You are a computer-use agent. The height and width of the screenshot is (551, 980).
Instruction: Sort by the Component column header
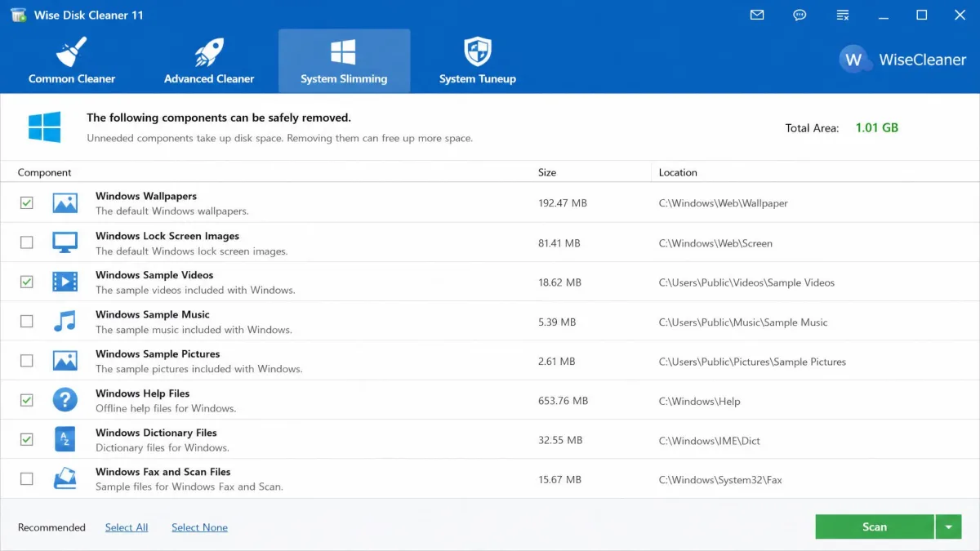[x=44, y=172]
